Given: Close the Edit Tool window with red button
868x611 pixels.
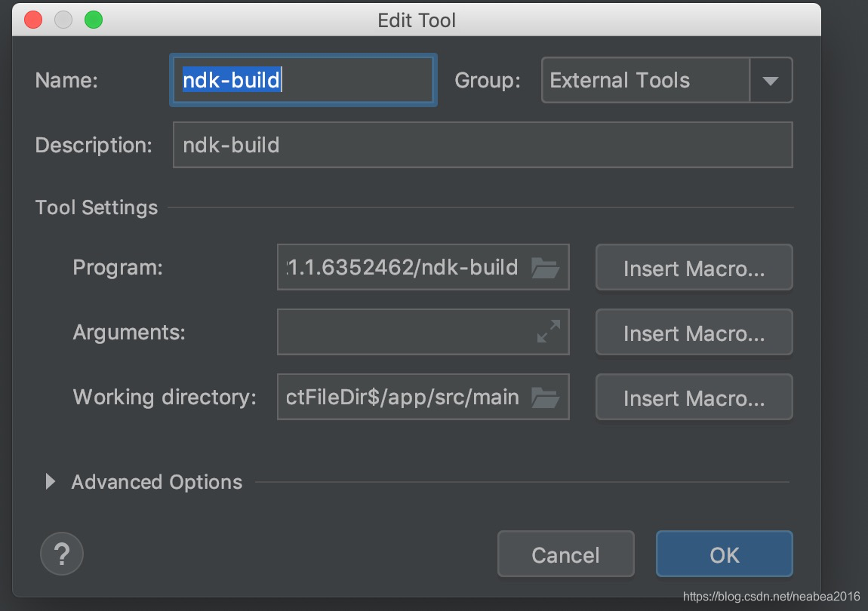Looking at the screenshot, I should [34, 20].
